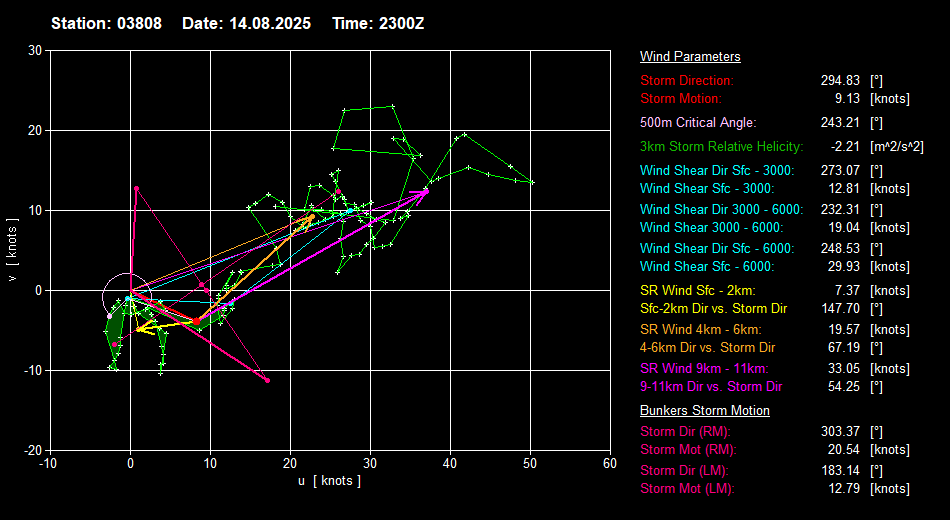Click the right-mover speed value 20.54
This screenshot has height=520, width=950.
click(x=844, y=450)
